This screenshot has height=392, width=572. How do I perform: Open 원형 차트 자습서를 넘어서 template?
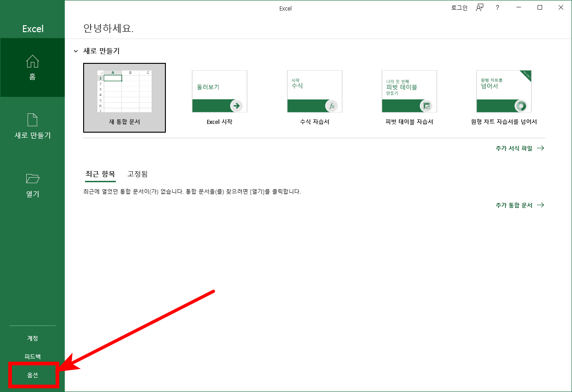coord(504,98)
